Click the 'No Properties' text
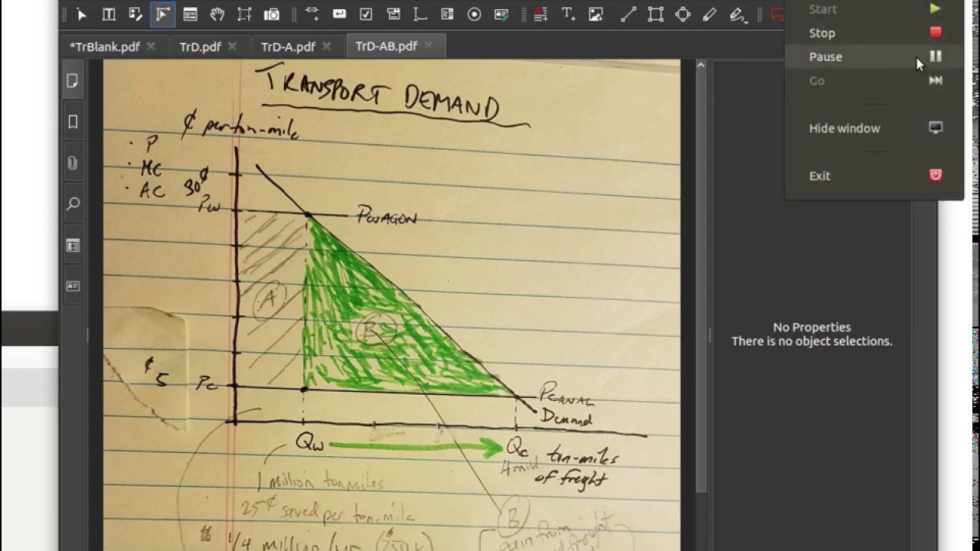The height and width of the screenshot is (551, 980). point(812,327)
